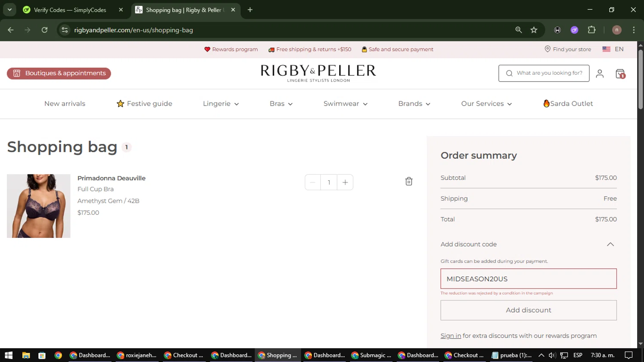
Task: Open the shopping bag cart icon
Action: pos(620,74)
